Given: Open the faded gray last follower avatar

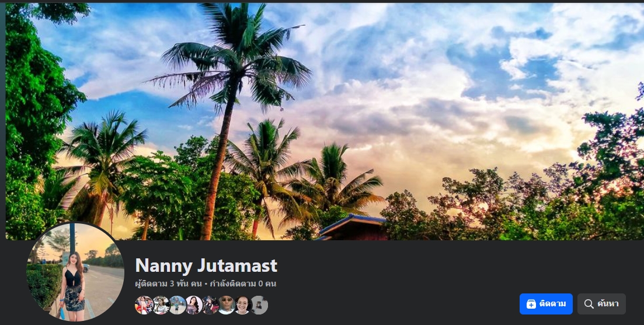Looking at the screenshot, I should click(259, 305).
